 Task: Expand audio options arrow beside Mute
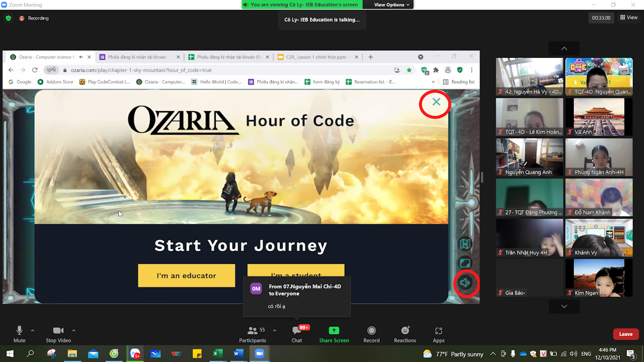coord(32,331)
